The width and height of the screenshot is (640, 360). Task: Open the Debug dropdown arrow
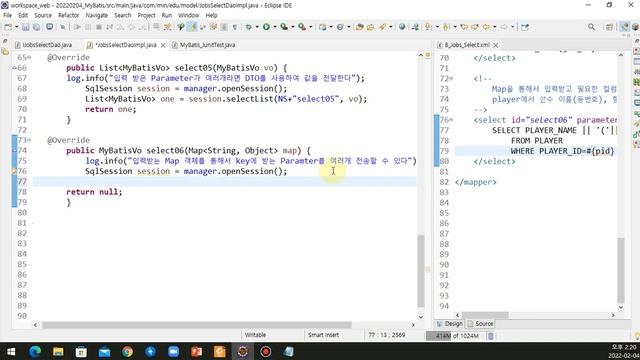(x=257, y=27)
